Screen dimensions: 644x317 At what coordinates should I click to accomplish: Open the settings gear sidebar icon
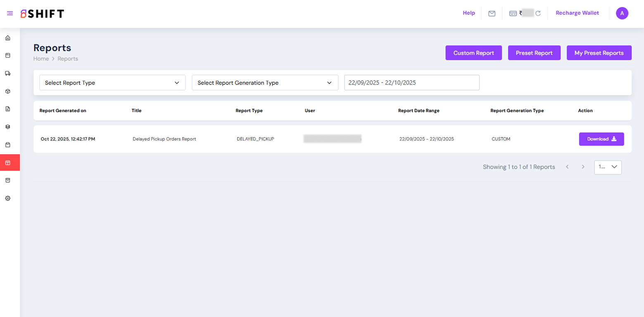coord(7,198)
